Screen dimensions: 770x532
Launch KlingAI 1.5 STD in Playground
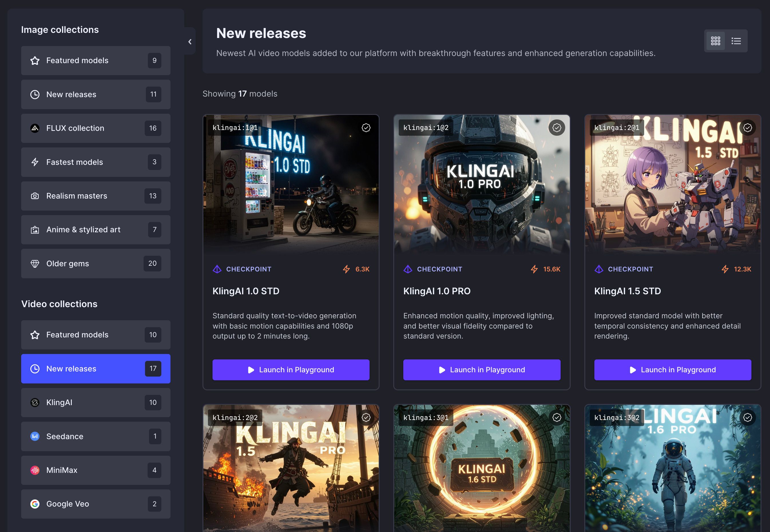click(x=672, y=370)
